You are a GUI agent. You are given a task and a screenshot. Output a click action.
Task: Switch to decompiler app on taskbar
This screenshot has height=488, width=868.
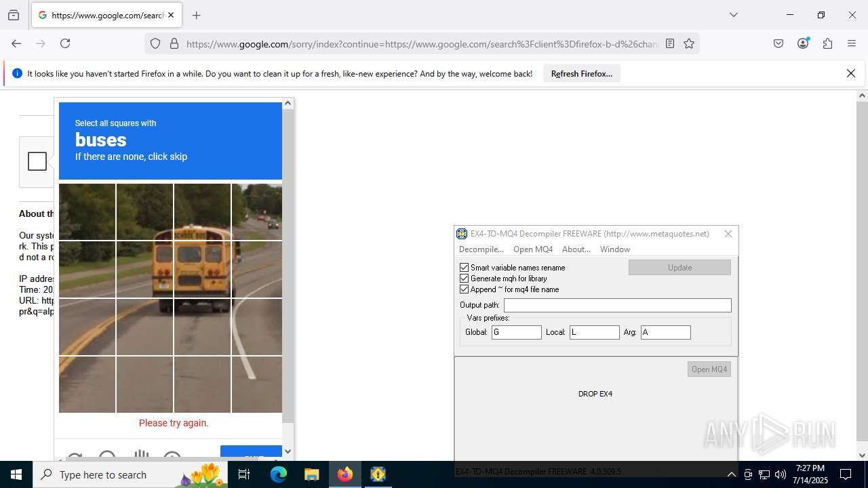click(378, 474)
